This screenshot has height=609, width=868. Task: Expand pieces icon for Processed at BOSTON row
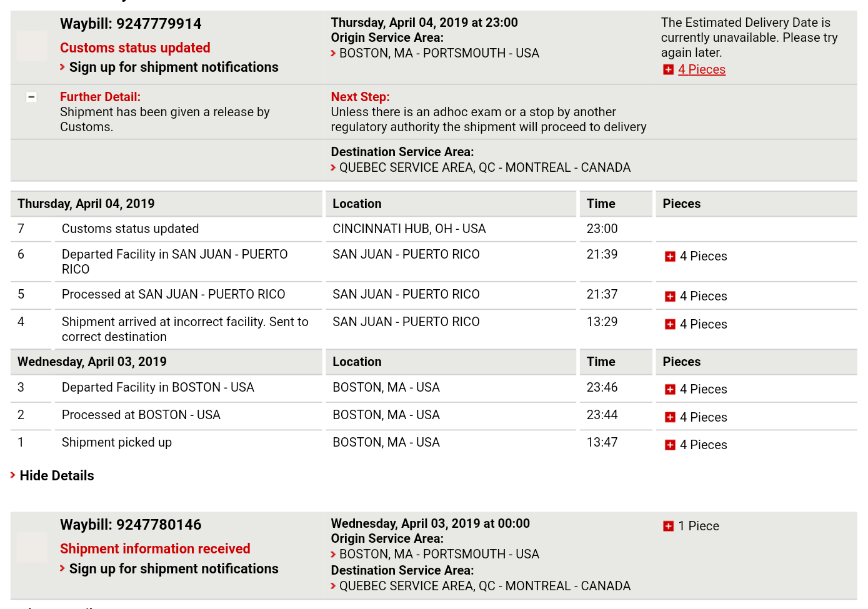[670, 417]
